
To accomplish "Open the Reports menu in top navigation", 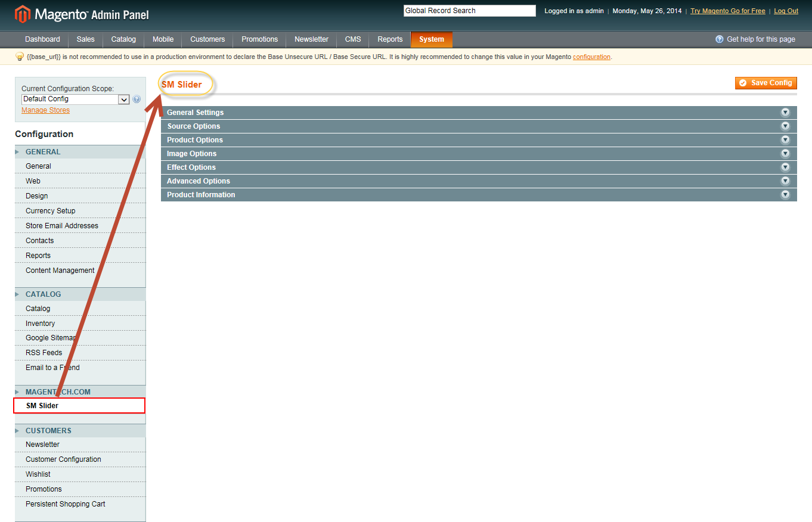I will 390,39.
